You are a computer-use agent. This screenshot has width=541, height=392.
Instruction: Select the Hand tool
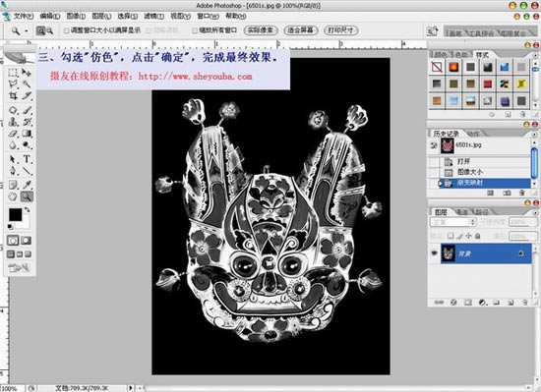tap(13, 196)
